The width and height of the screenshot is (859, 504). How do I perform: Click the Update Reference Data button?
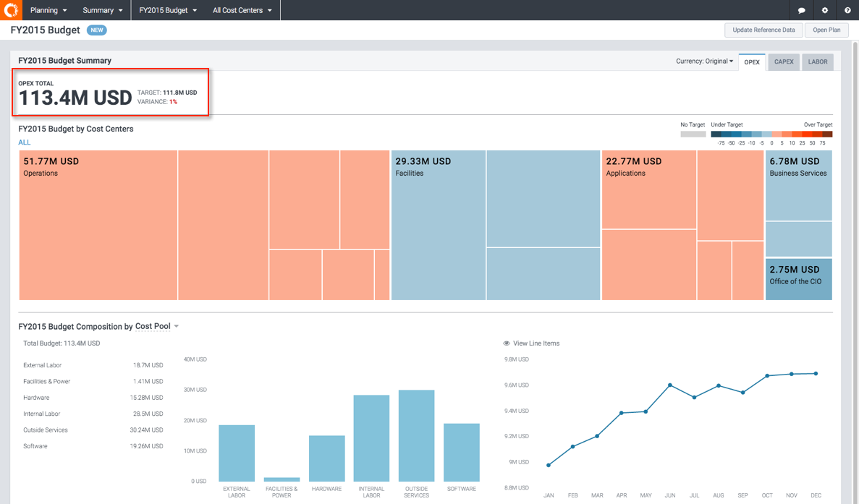click(763, 30)
